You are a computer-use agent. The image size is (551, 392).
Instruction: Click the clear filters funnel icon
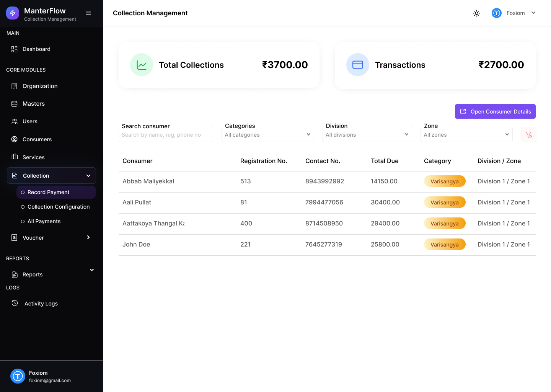pos(529,134)
